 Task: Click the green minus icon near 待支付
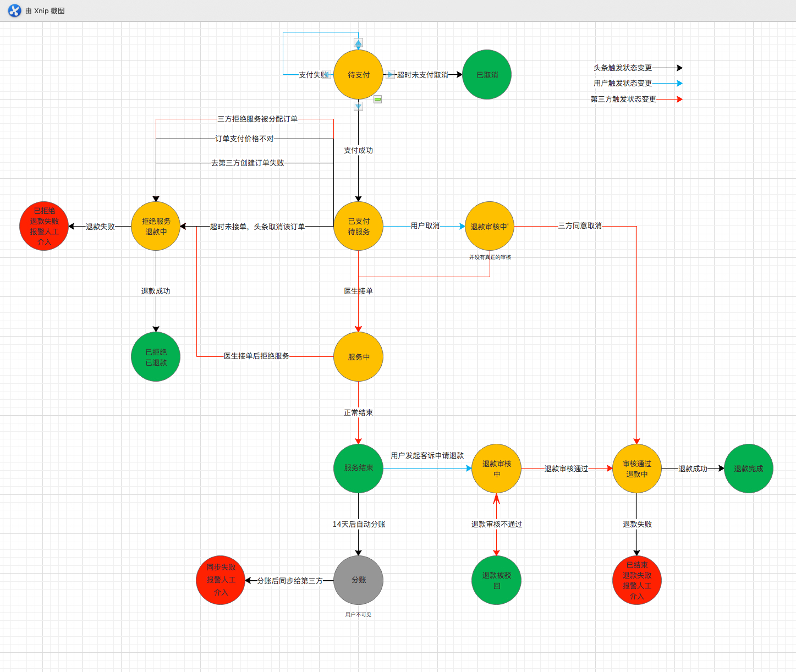377,99
